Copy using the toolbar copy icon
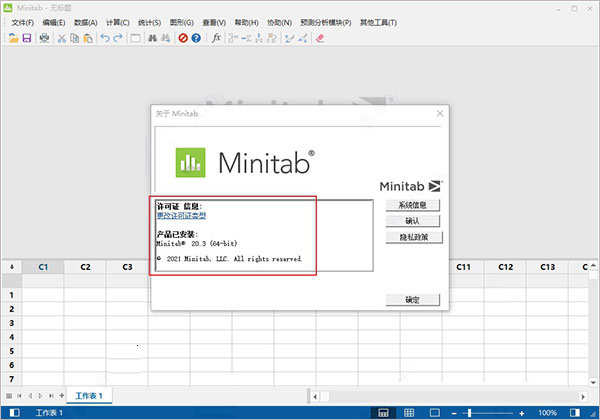This screenshot has width=600, height=420. pyautogui.click(x=75, y=38)
